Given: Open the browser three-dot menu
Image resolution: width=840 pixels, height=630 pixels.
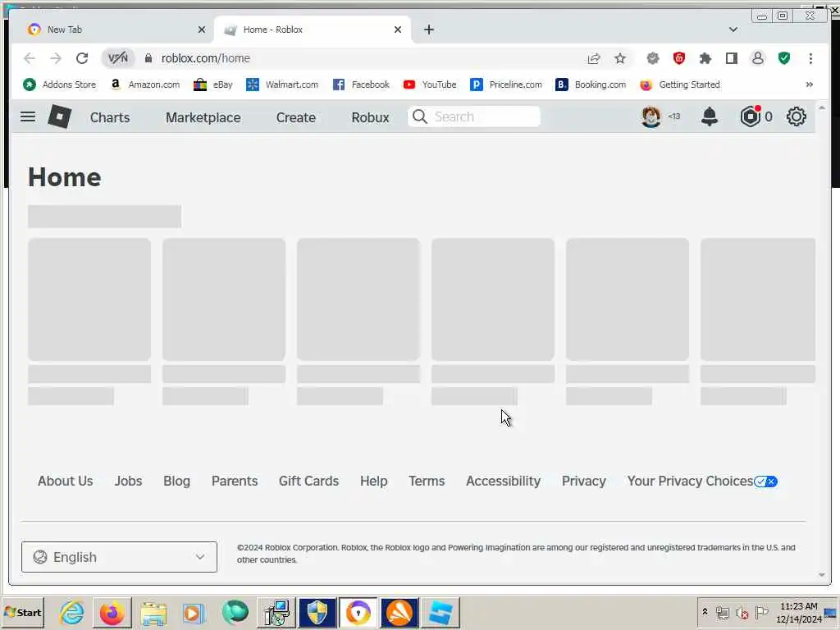Looking at the screenshot, I should click(x=810, y=58).
